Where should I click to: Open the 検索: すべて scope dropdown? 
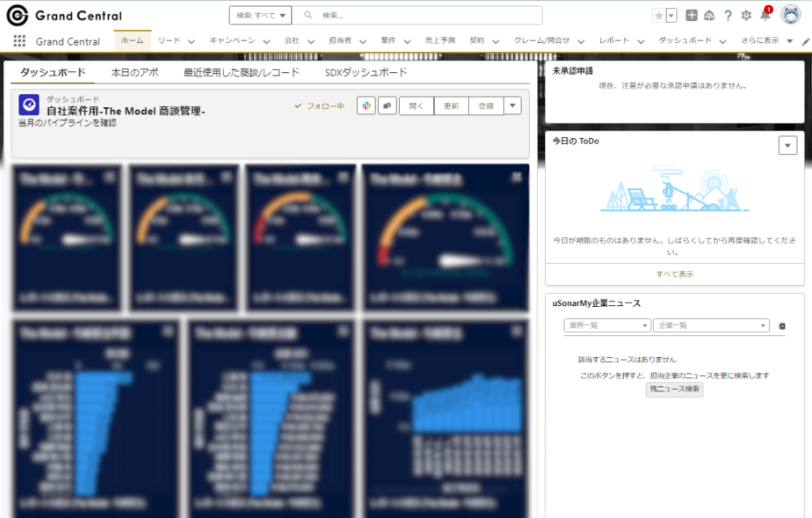click(260, 15)
